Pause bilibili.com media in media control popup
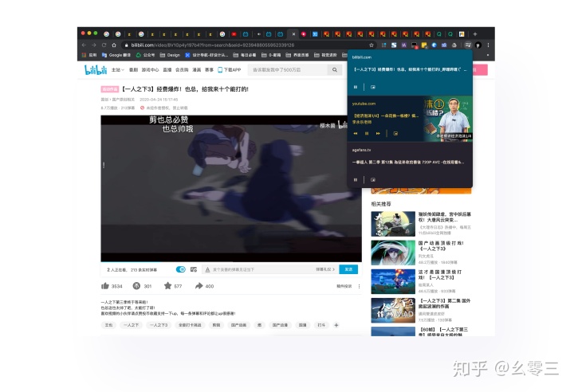Image resolution: width=574 pixels, height=392 pixels. click(355, 87)
